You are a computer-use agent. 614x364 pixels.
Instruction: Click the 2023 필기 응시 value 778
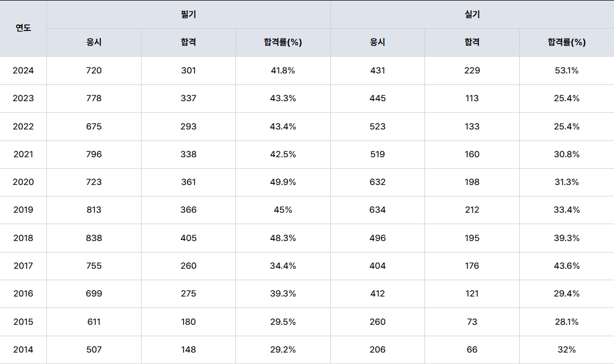(x=94, y=98)
